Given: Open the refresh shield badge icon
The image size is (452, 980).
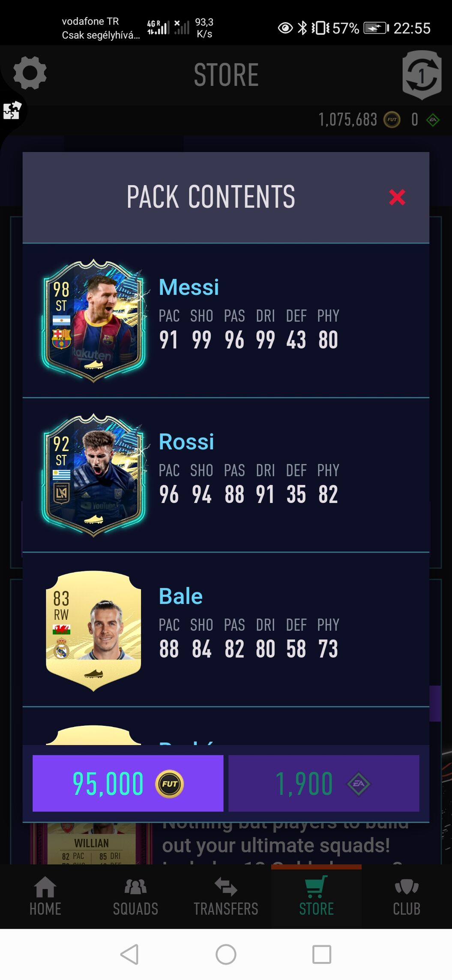Looking at the screenshot, I should [422, 75].
